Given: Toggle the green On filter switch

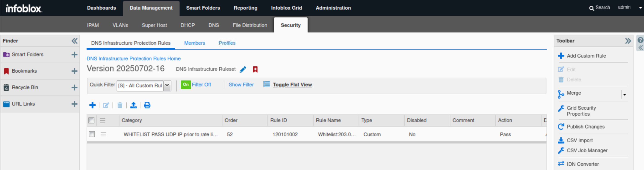Looking at the screenshot, I should coord(186,85).
